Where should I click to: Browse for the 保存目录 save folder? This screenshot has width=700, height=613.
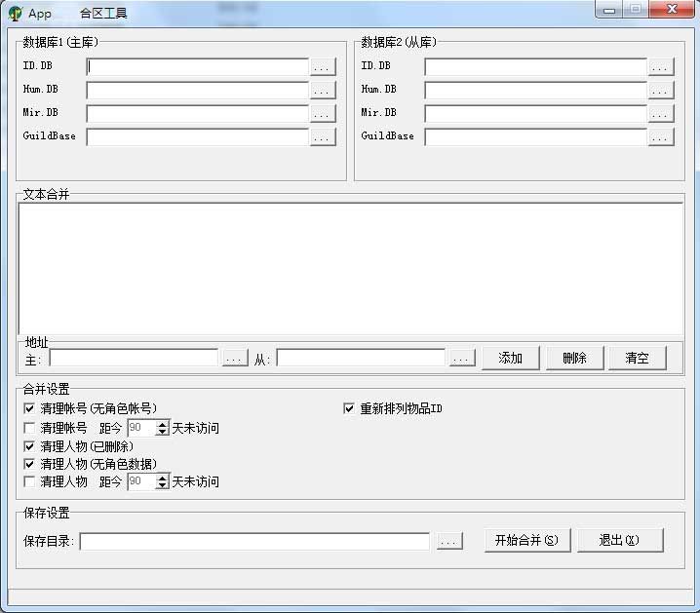click(x=449, y=541)
